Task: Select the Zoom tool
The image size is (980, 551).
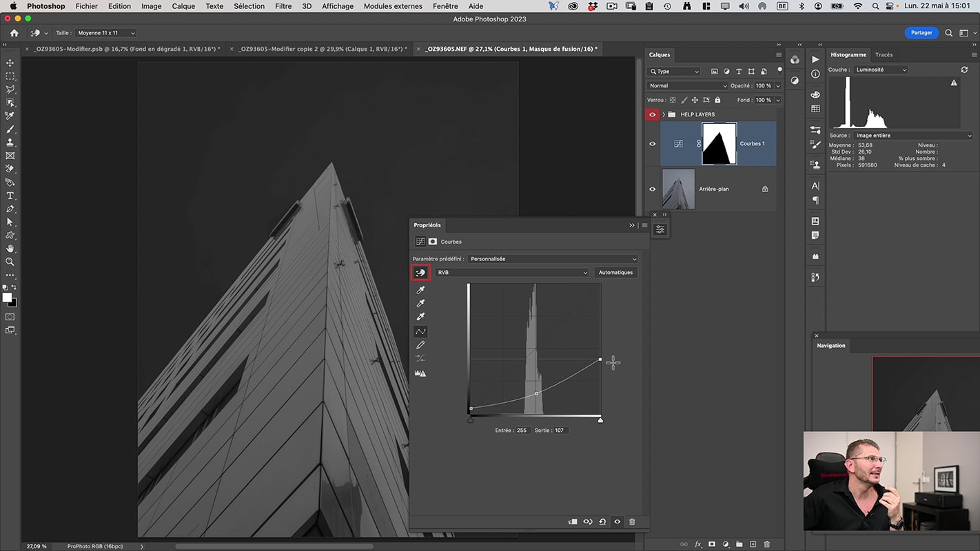Action: click(x=10, y=262)
